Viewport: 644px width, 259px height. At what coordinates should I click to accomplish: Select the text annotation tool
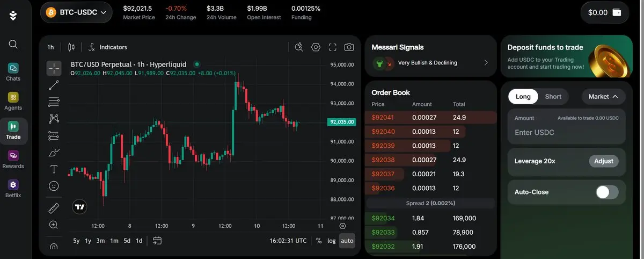point(54,169)
